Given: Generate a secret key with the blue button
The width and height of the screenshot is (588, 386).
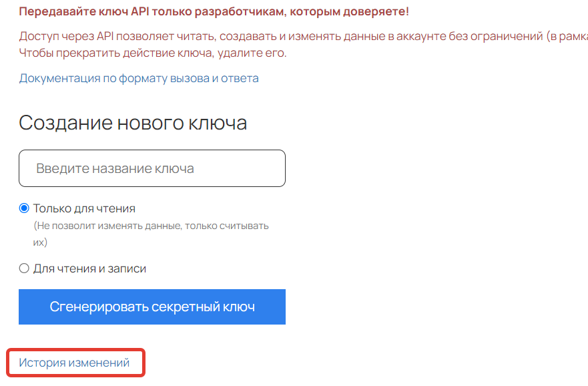Looking at the screenshot, I should coord(152,307).
